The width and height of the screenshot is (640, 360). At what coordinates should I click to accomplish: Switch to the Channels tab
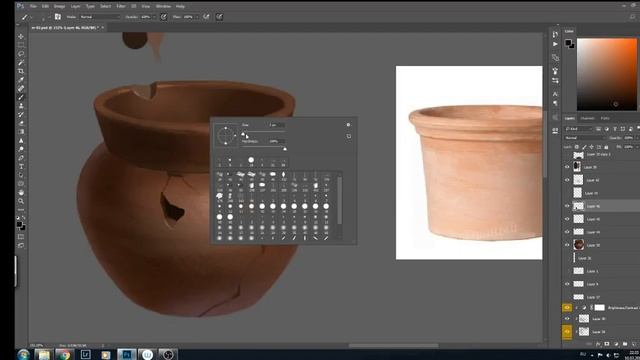click(x=587, y=118)
